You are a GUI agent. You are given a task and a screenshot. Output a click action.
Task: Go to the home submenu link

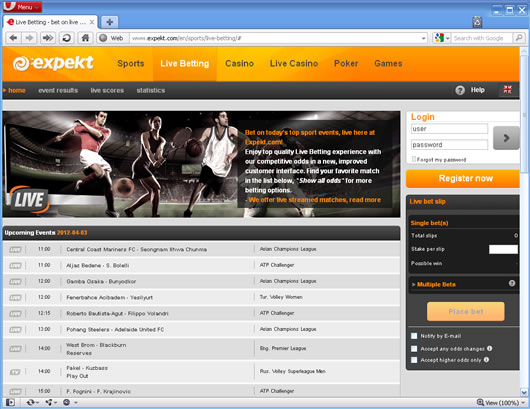17,91
